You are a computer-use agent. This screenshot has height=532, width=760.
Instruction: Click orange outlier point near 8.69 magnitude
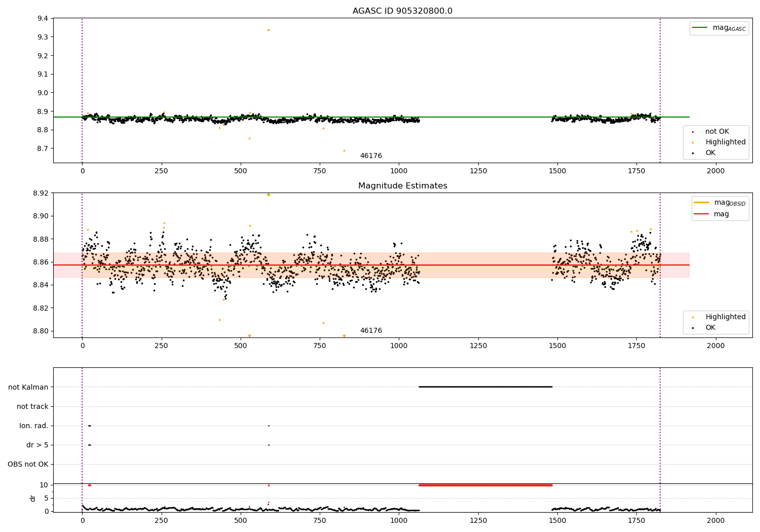344,150
